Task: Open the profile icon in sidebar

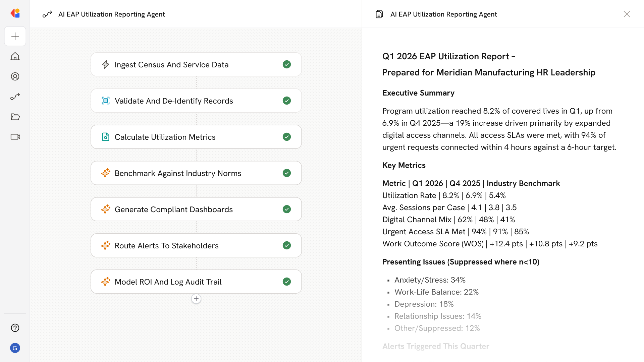Action: tap(15, 76)
